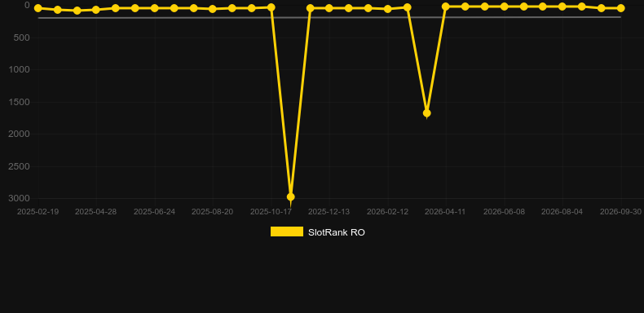
Task: Click the 2500 y-axis value label
Action: click(20, 166)
